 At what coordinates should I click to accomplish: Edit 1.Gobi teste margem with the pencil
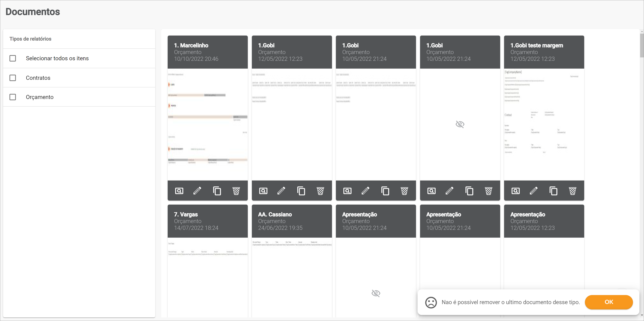pos(533,191)
